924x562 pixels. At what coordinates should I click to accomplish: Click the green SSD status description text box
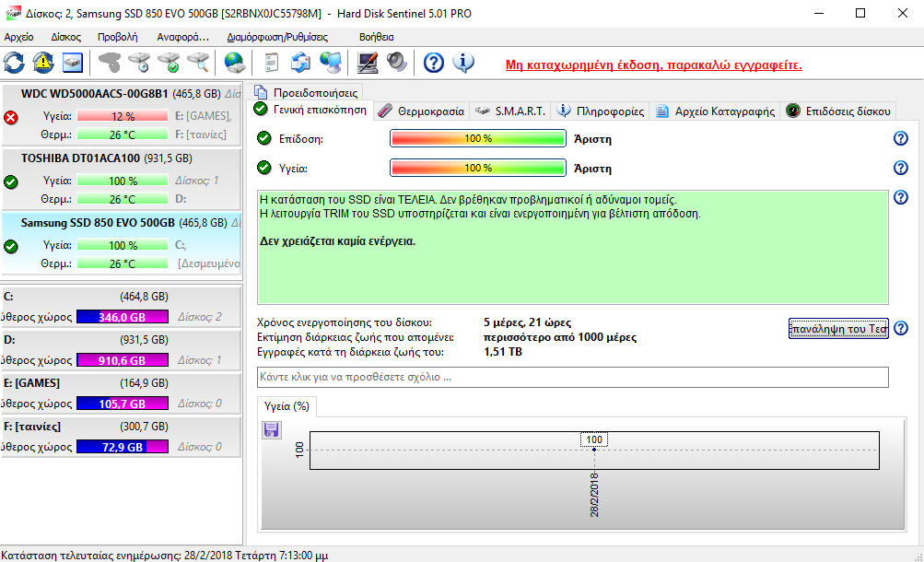click(x=573, y=248)
